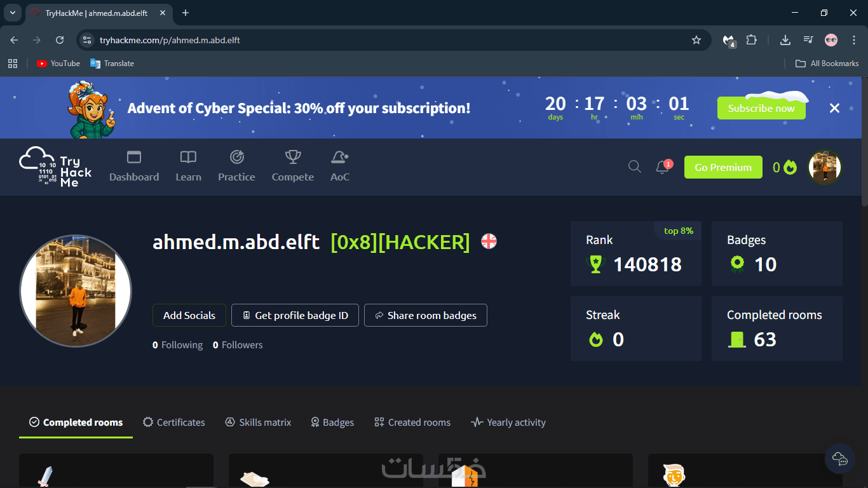Switch to the Certificates tab
Viewport: 868px width, 488px height.
[174, 423]
